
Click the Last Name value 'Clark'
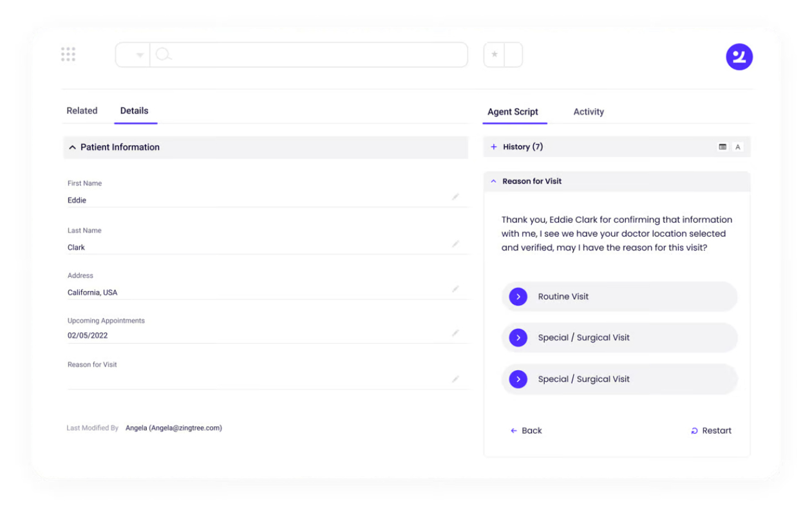pos(76,247)
